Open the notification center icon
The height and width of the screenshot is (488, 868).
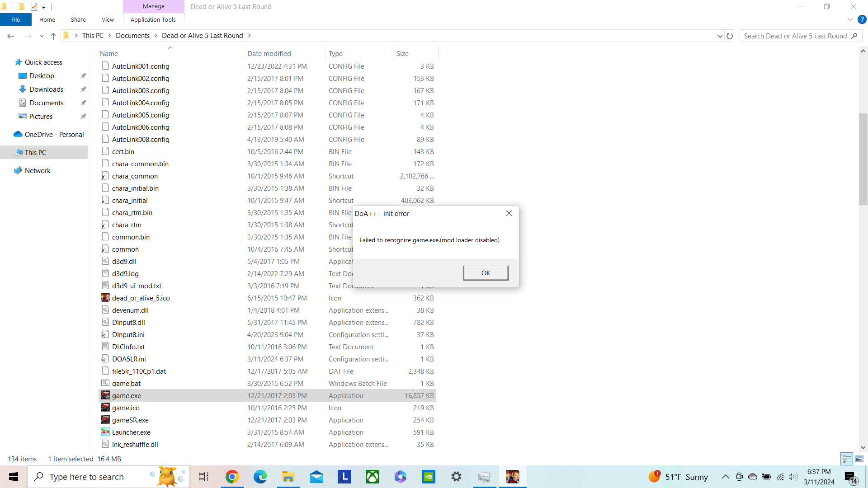(x=851, y=477)
